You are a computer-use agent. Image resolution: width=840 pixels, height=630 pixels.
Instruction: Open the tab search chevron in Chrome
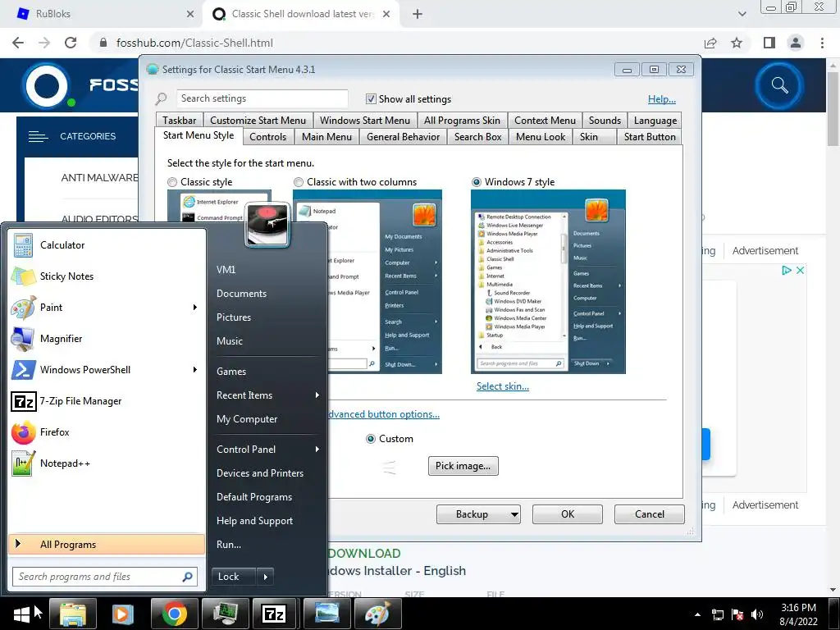pos(742,14)
